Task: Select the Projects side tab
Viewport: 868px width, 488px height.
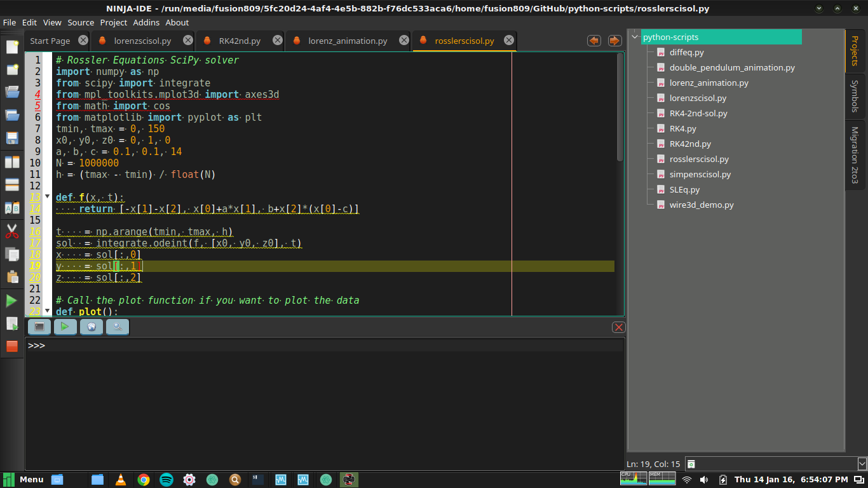Action: (x=856, y=51)
